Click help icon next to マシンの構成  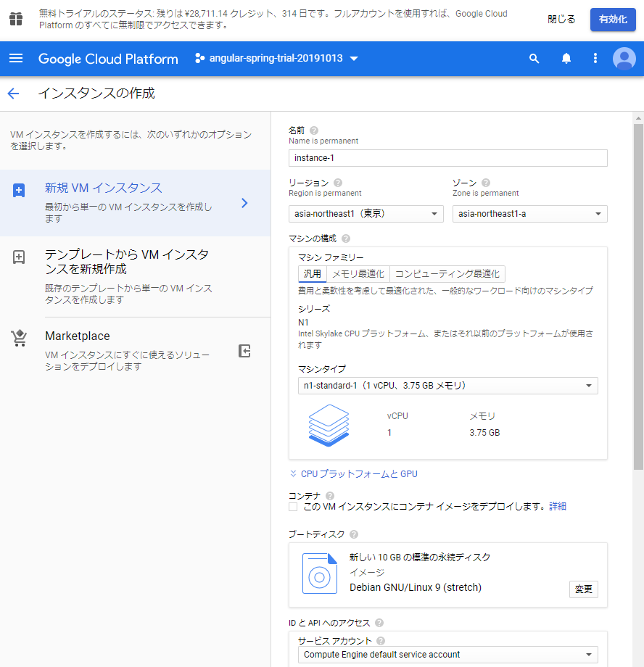346,239
